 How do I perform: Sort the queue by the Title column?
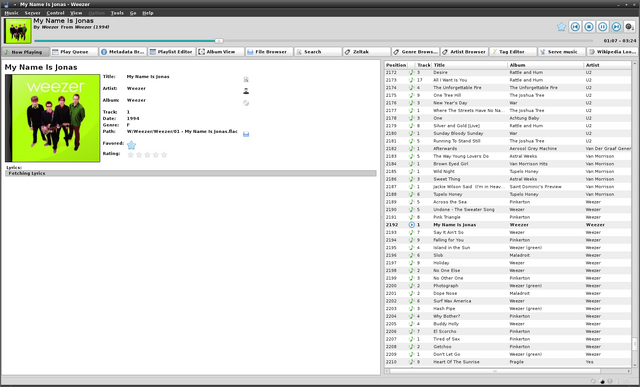(469, 65)
